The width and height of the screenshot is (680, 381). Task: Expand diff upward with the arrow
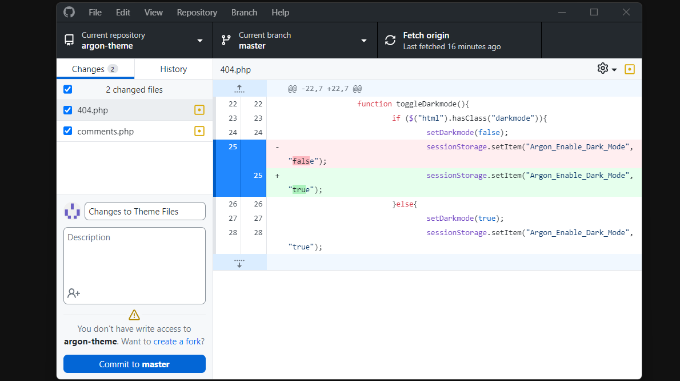pos(239,89)
